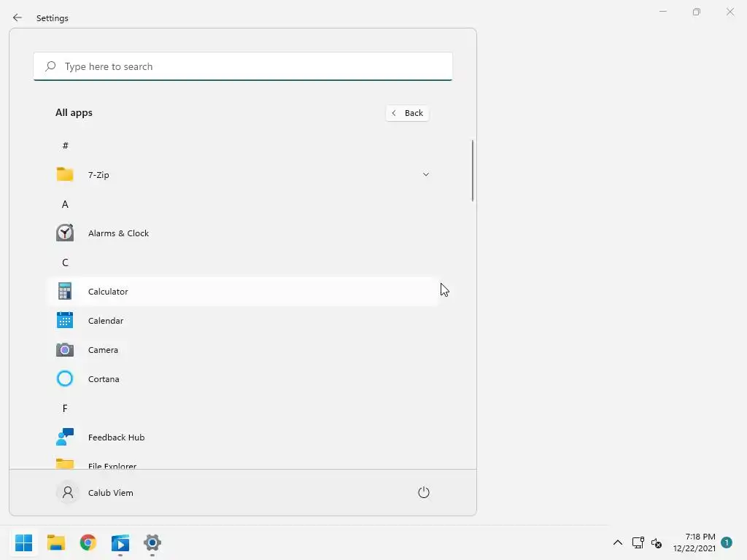Image resolution: width=747 pixels, height=560 pixels.
Task: Open the Cortana app icon
Action: pyautogui.click(x=65, y=378)
